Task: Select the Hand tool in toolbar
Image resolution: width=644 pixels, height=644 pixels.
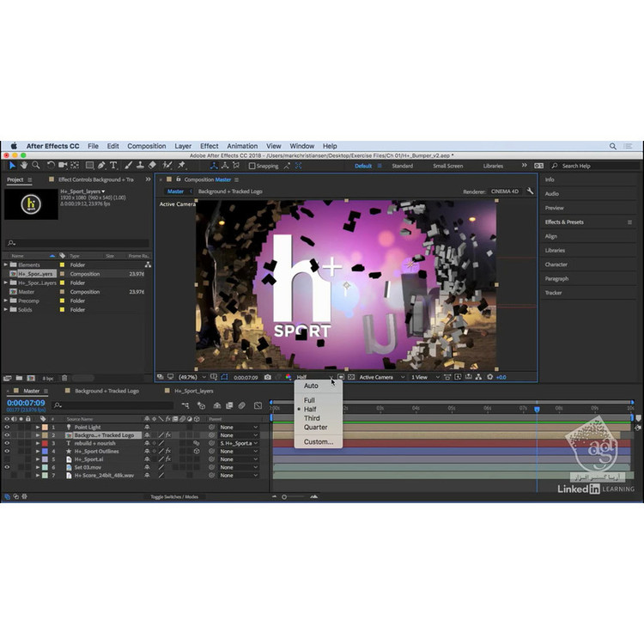Action: (x=24, y=166)
